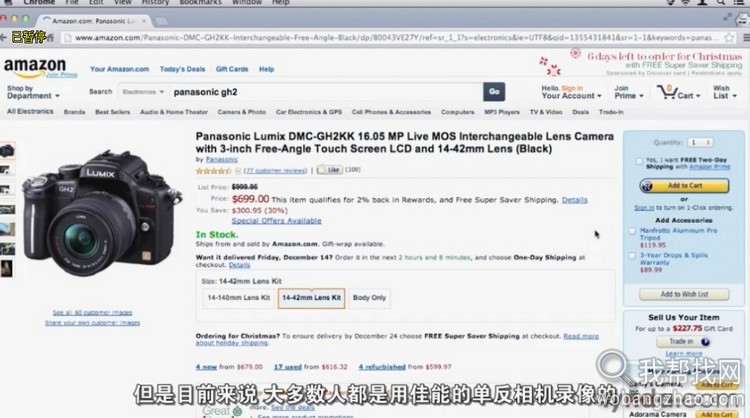Select the first camera thumbnail
The image size is (750, 418).
point(7,151)
